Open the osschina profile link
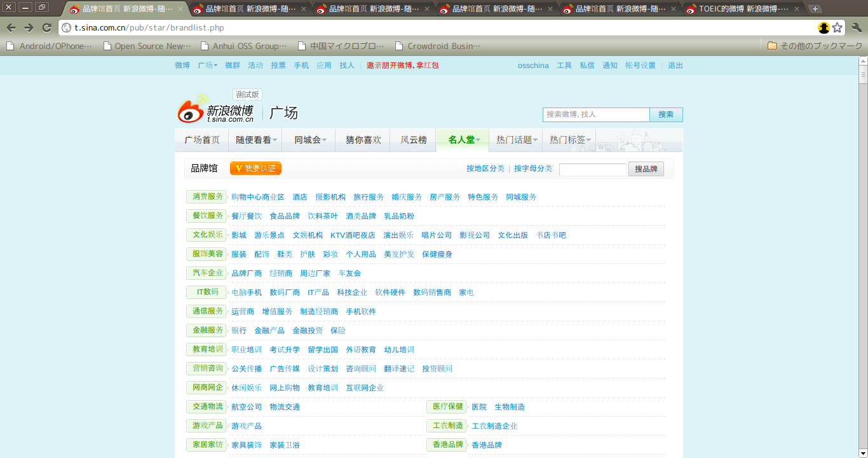The width and height of the screenshot is (868, 458). tap(533, 66)
